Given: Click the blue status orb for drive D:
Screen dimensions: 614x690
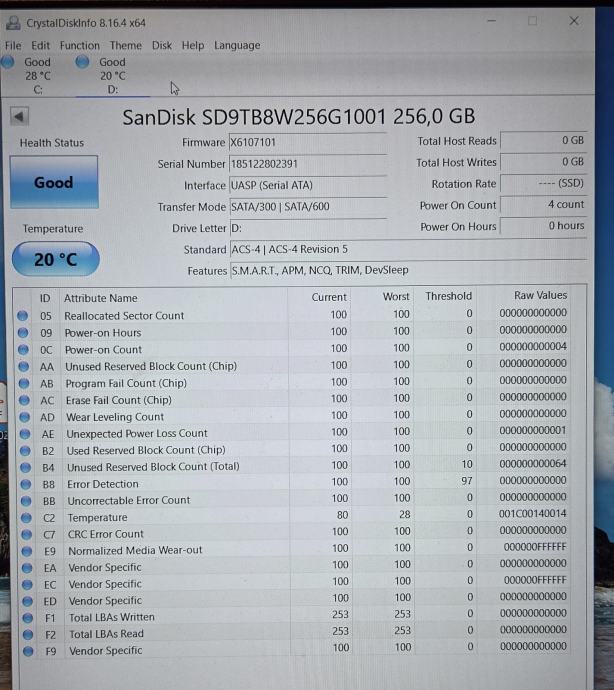Looking at the screenshot, I should coord(82,62).
